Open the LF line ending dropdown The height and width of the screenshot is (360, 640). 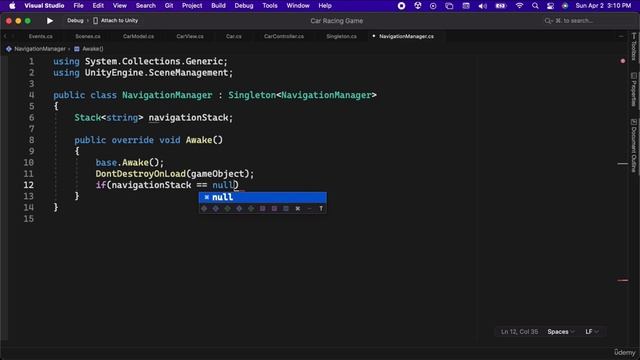coord(592,332)
